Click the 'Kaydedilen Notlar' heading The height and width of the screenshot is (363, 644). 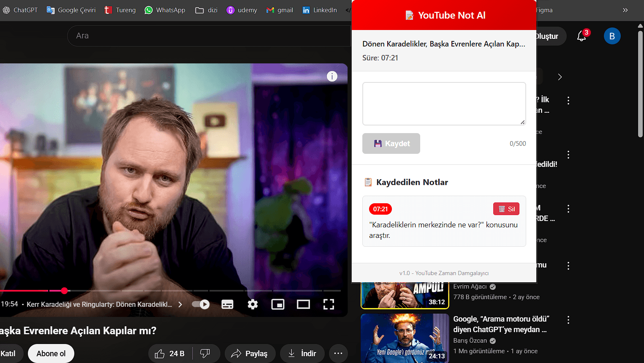coord(412,182)
